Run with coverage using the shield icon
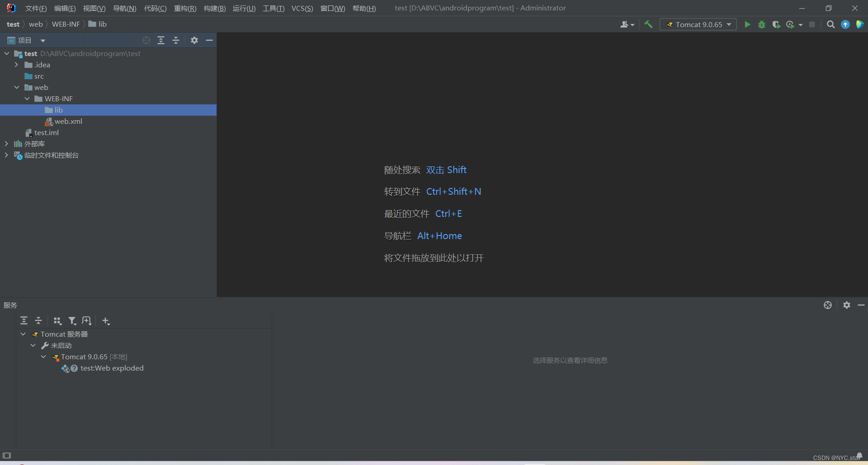This screenshot has width=868, height=465. 777,24
